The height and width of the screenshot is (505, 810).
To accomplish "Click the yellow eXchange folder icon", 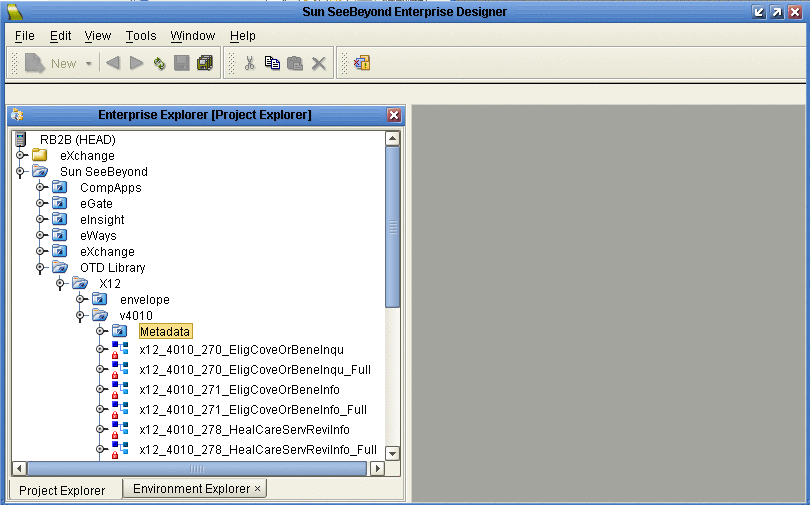I will click(40, 155).
